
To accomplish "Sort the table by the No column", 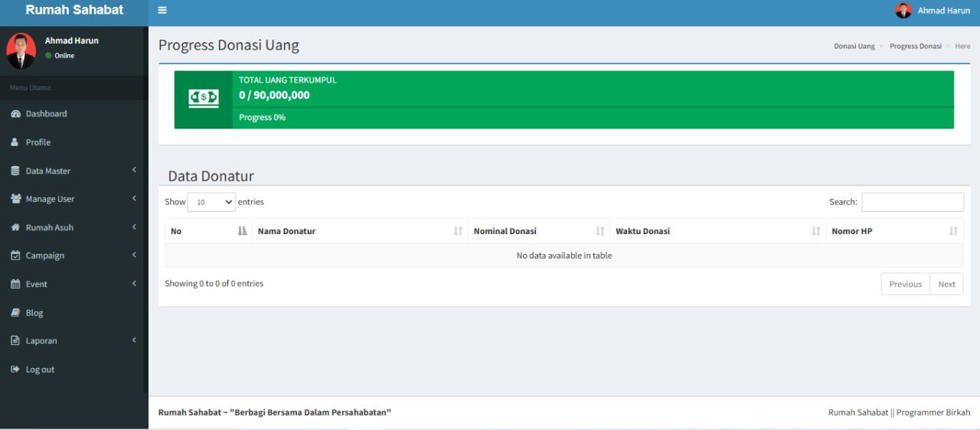I will tap(208, 231).
